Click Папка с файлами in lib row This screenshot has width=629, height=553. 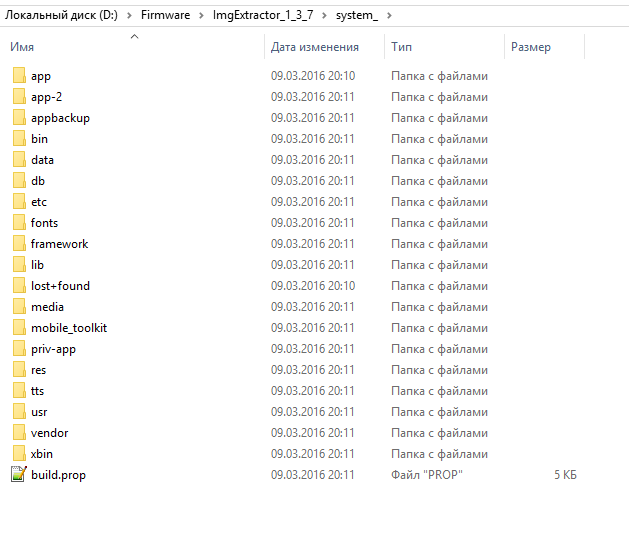point(439,265)
